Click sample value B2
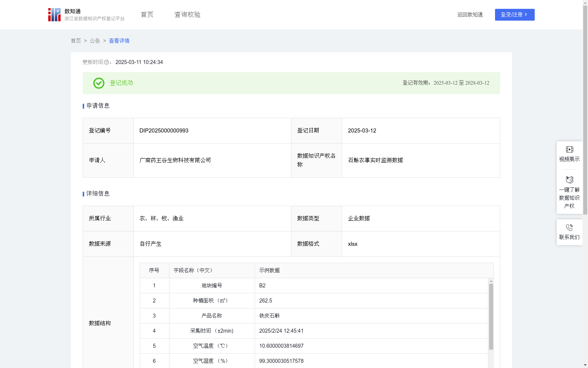The width and height of the screenshot is (588, 368). click(x=262, y=286)
